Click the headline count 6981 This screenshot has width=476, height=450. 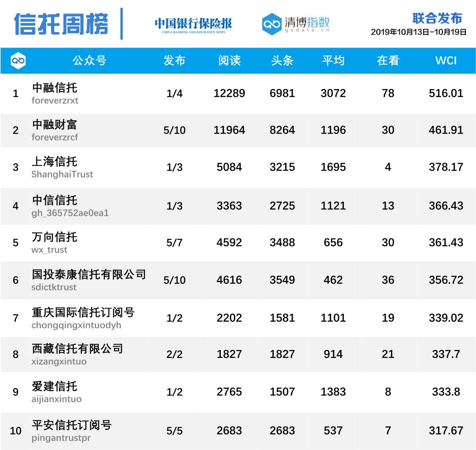click(x=283, y=93)
